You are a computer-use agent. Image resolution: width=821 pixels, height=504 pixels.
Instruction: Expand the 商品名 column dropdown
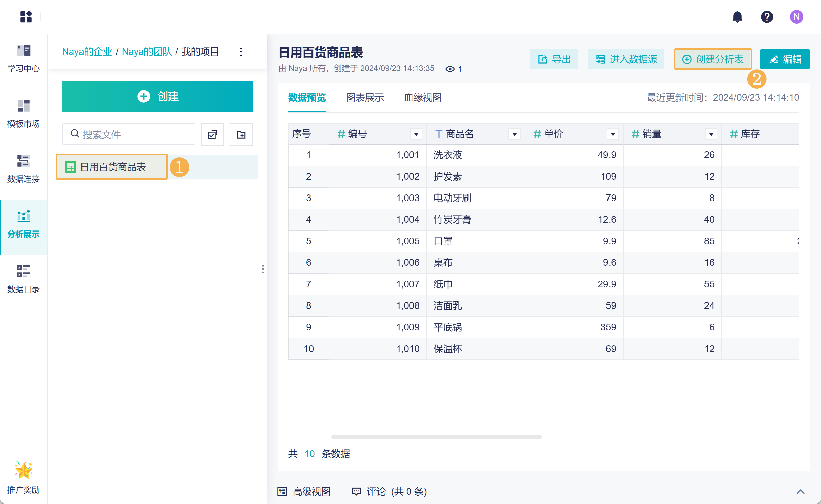point(514,134)
